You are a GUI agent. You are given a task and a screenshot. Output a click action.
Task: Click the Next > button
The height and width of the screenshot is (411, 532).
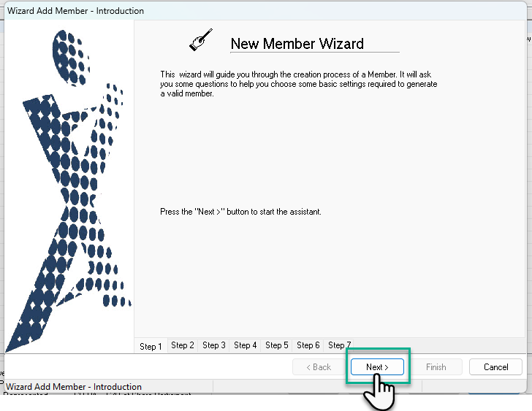point(377,367)
